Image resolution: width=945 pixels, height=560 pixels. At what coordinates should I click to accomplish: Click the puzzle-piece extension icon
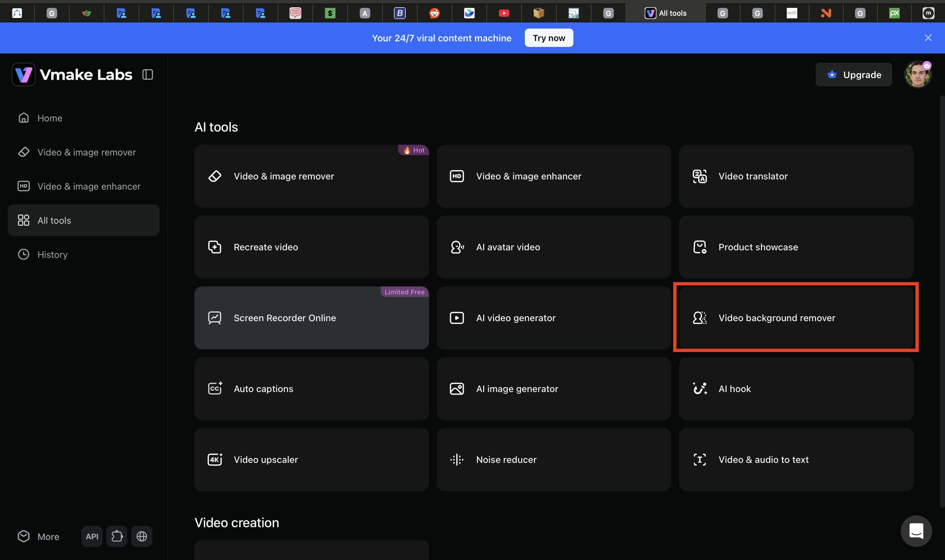[x=117, y=536]
